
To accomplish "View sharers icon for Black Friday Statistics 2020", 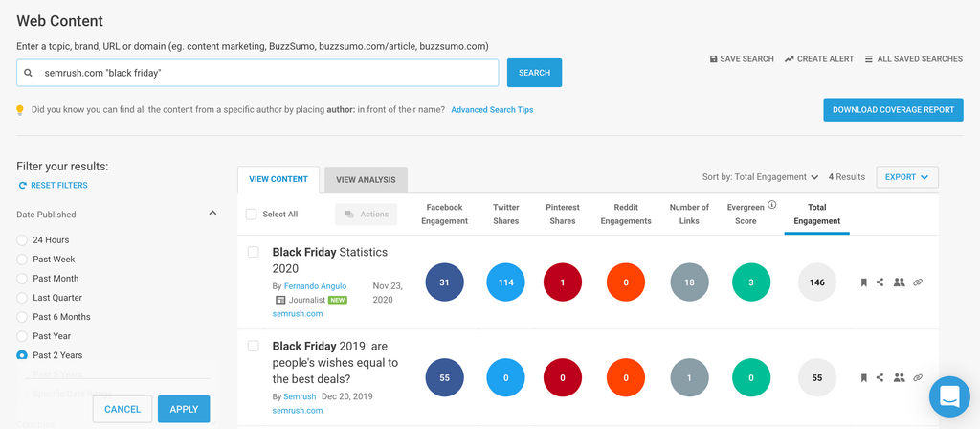I will (899, 282).
